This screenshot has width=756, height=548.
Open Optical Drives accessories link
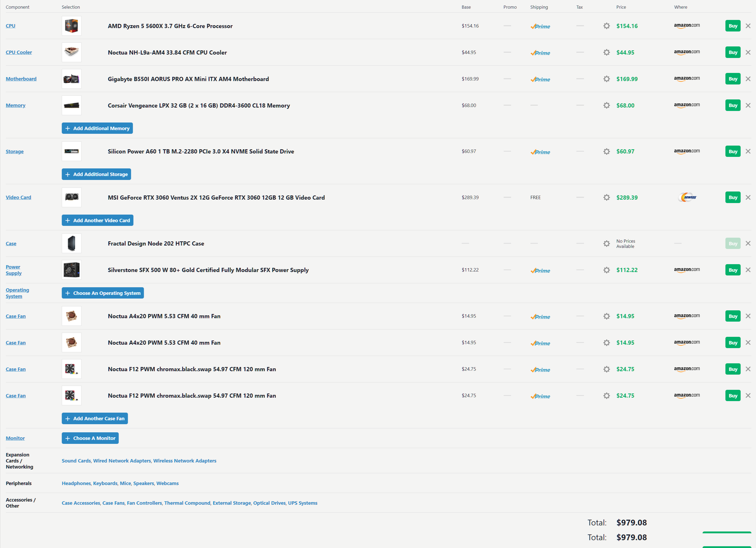pos(269,503)
